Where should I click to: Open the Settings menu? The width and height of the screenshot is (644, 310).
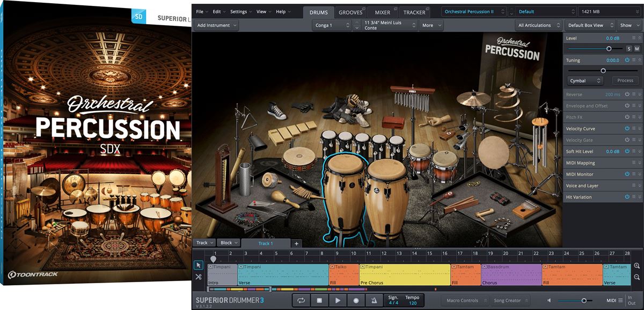point(241,11)
